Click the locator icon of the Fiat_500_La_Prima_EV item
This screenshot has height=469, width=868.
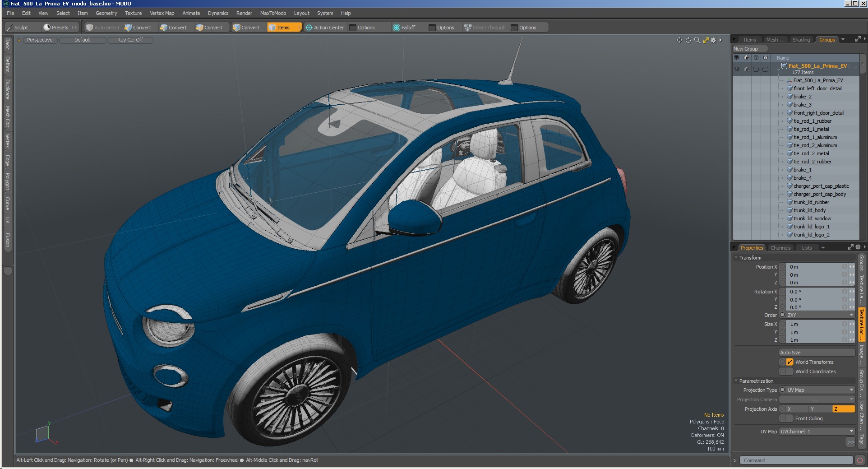coord(790,81)
